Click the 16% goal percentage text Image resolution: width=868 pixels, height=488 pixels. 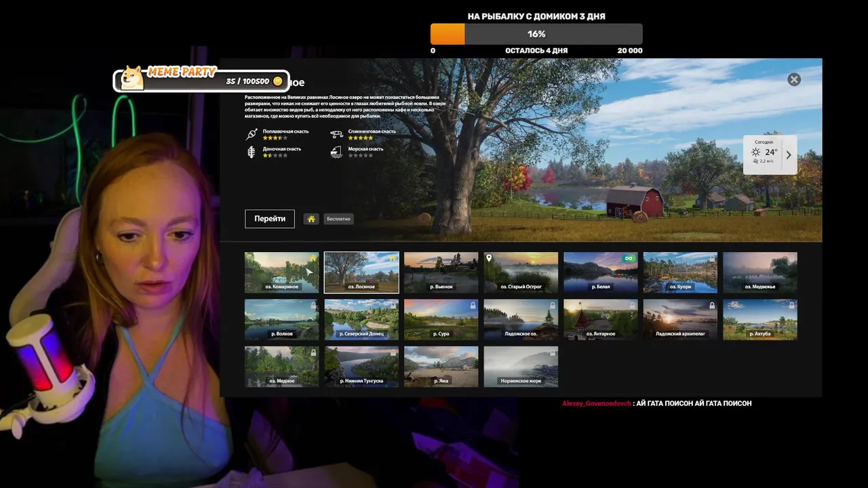[x=536, y=34]
